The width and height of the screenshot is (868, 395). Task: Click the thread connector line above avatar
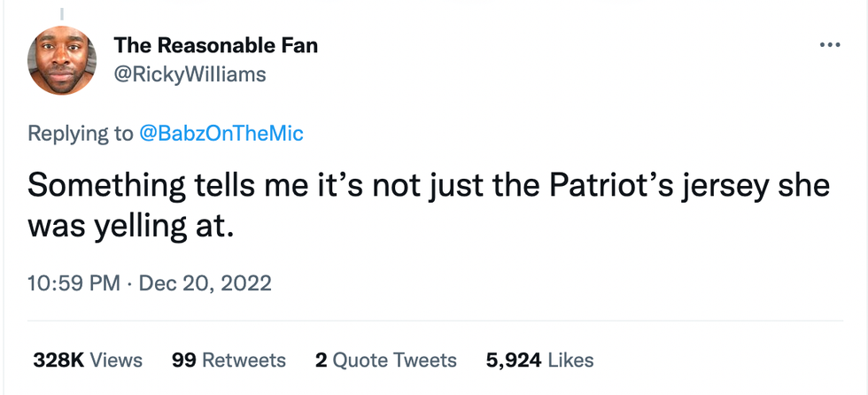[x=61, y=12]
